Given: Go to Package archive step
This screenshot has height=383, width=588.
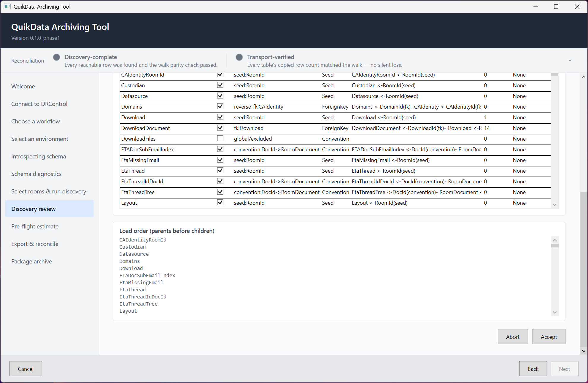Looking at the screenshot, I should click(49, 261).
